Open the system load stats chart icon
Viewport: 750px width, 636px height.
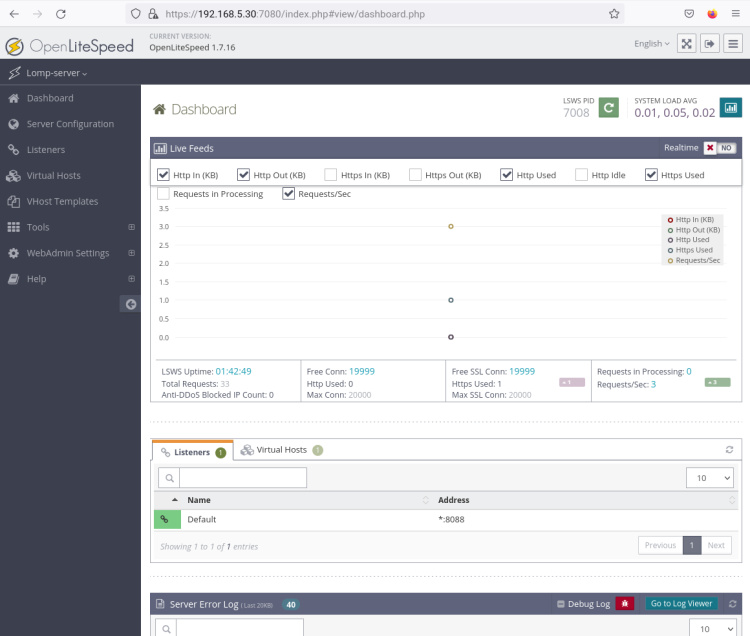click(731, 107)
